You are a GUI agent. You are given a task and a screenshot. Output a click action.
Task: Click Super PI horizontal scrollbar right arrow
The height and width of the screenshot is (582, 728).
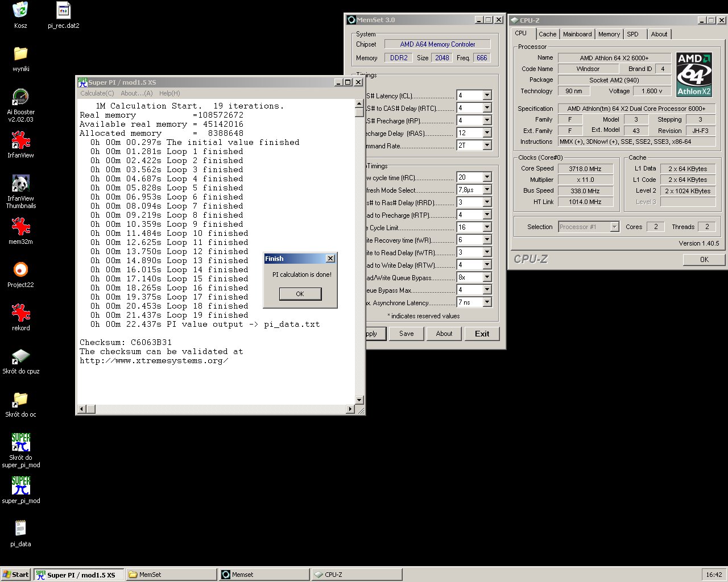pos(350,409)
